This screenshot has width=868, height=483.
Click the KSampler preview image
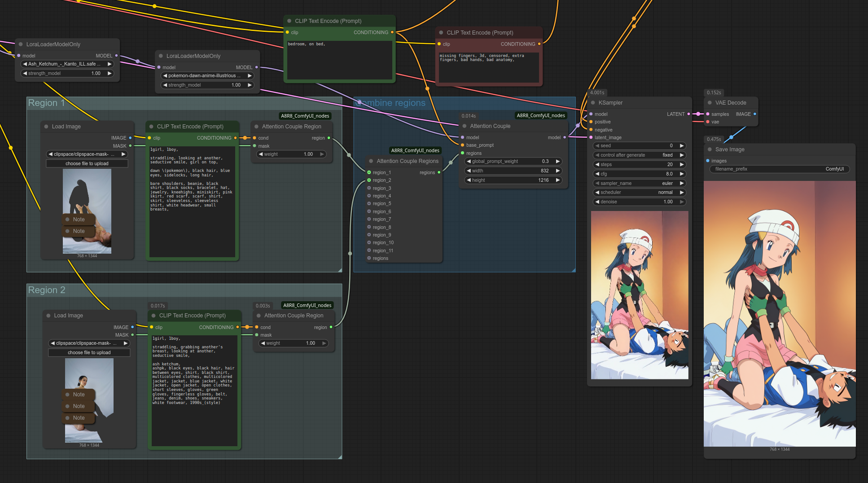pos(640,295)
